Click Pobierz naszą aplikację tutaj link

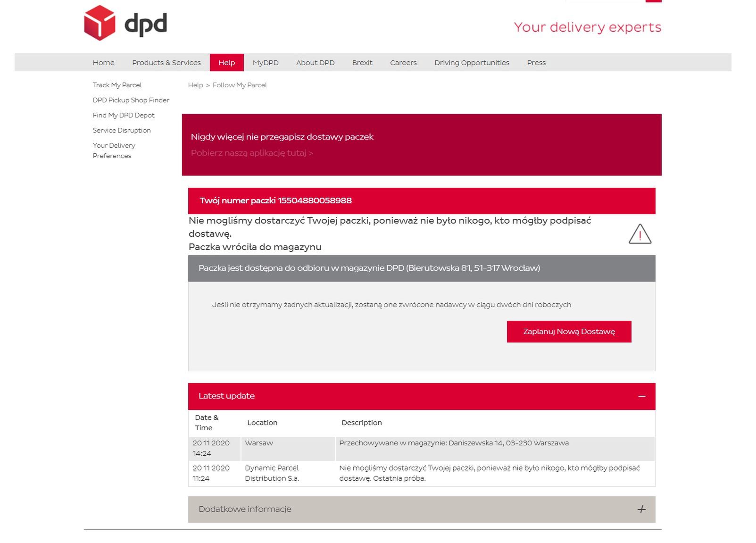pyautogui.click(x=252, y=153)
